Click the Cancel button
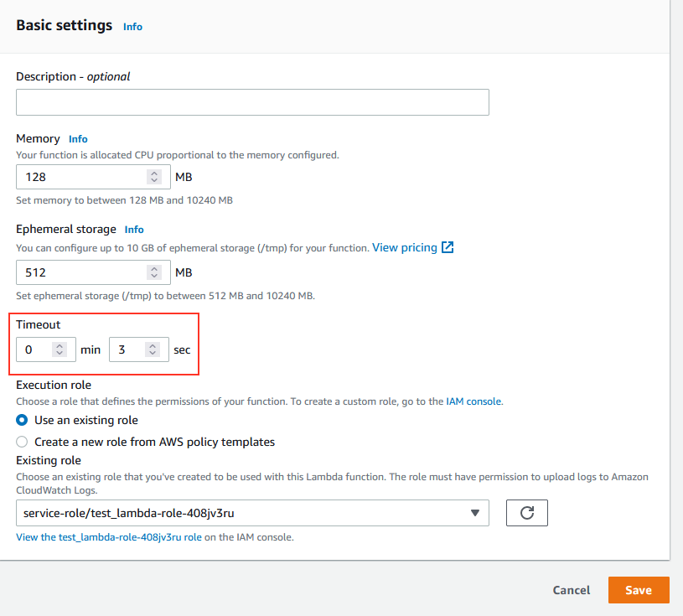Screen dimensions: 683x616 [x=571, y=590]
